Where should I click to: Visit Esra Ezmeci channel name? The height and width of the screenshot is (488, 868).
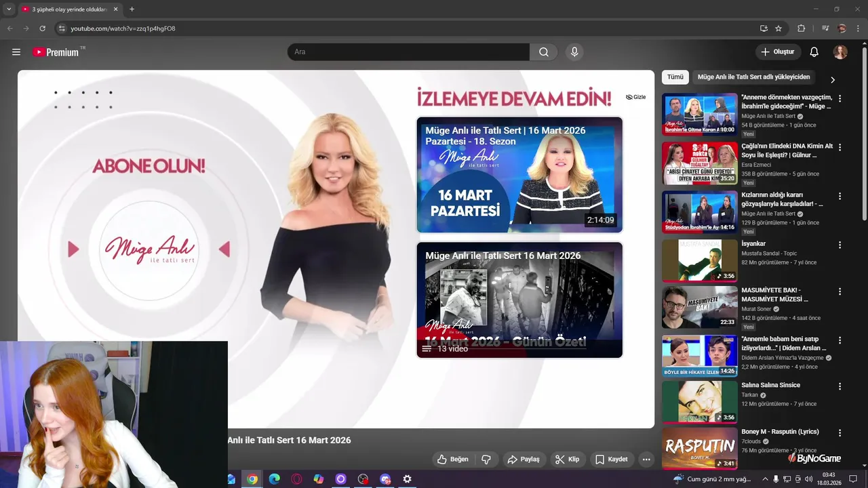[x=756, y=165]
